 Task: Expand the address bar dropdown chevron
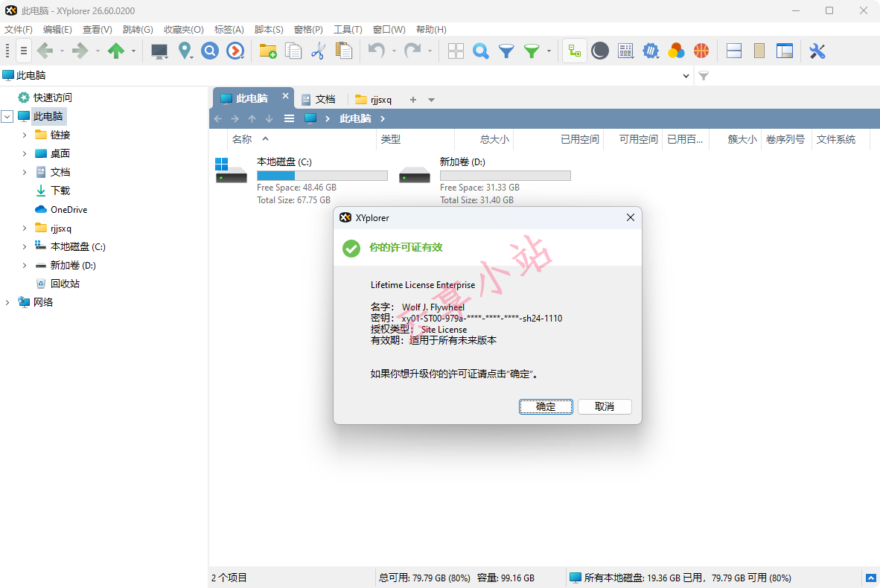686,76
